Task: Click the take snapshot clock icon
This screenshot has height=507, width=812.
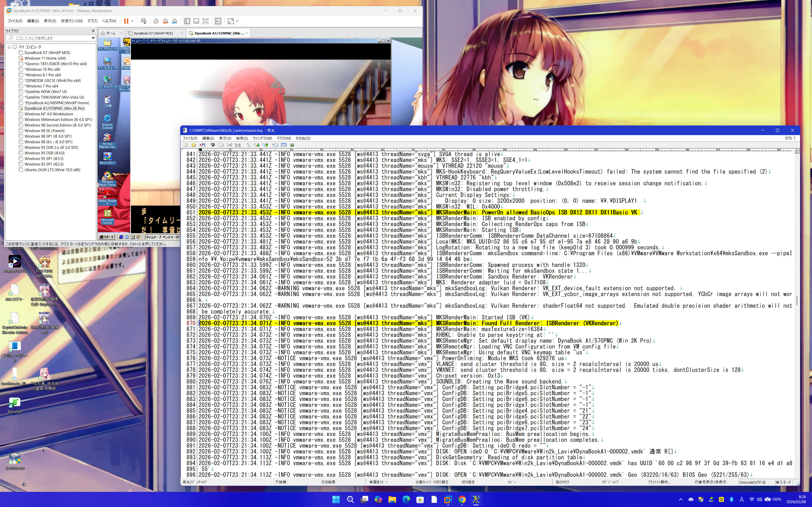Action: 156,21
